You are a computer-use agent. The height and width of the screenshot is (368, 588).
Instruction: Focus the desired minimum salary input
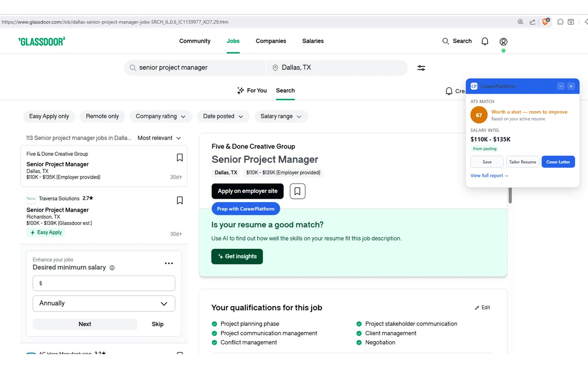[x=104, y=283]
